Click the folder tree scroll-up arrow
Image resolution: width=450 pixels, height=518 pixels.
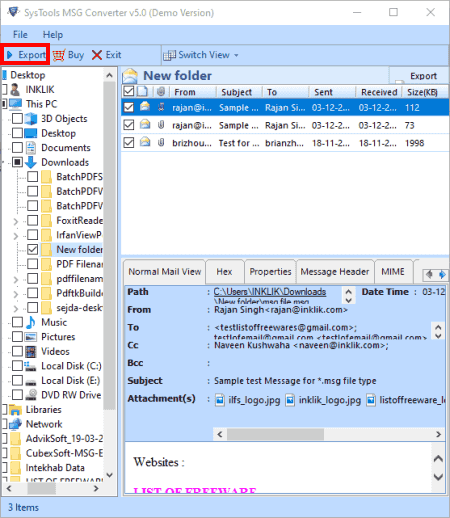(109, 75)
